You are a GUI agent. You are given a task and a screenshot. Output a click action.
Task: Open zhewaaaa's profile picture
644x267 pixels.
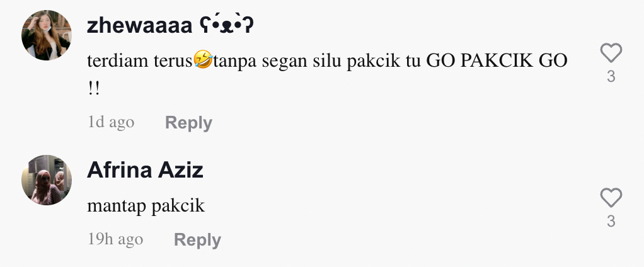[47, 35]
